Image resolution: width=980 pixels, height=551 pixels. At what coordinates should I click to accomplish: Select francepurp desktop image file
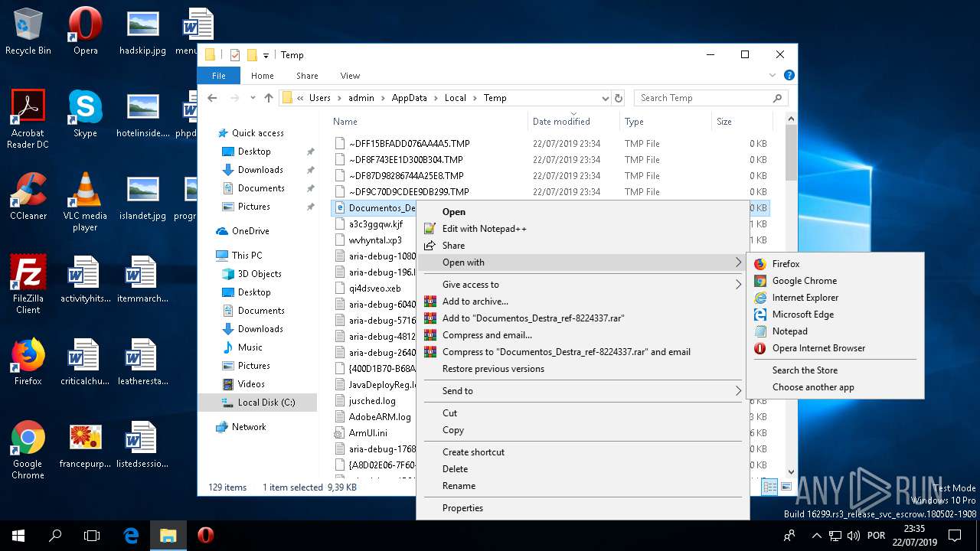[86, 445]
